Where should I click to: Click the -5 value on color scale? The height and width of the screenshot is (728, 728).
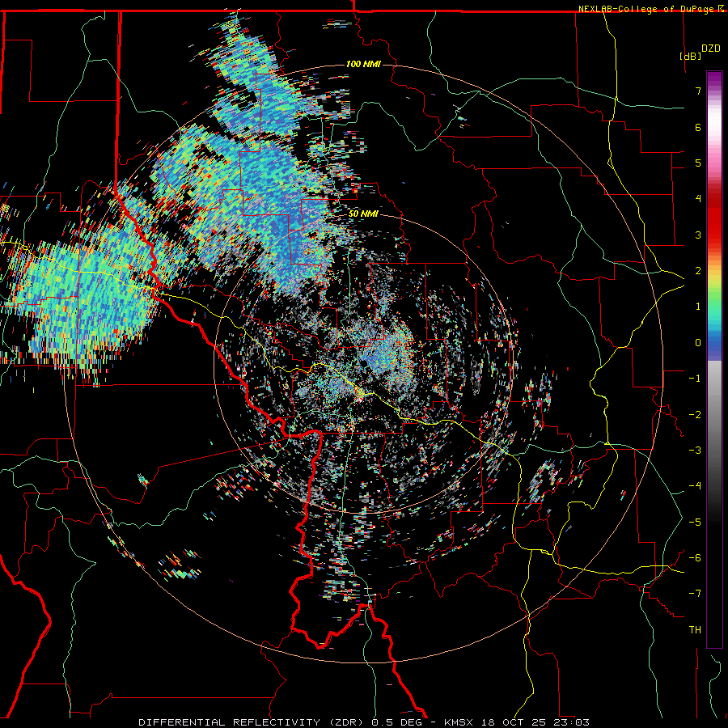coord(695,522)
